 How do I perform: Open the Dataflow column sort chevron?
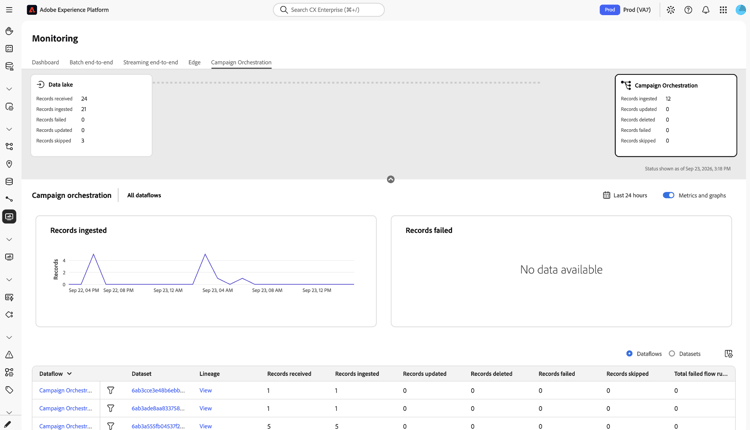[69, 374]
